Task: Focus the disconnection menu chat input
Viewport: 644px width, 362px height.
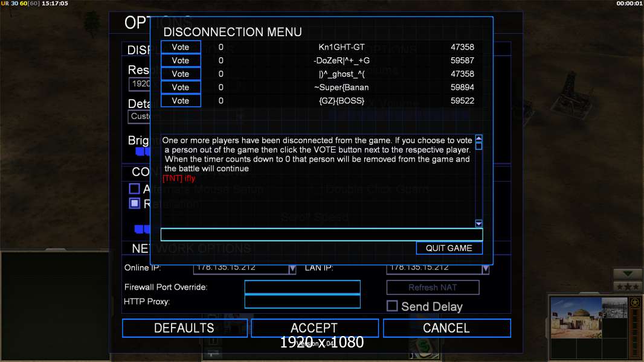Action: (x=321, y=235)
